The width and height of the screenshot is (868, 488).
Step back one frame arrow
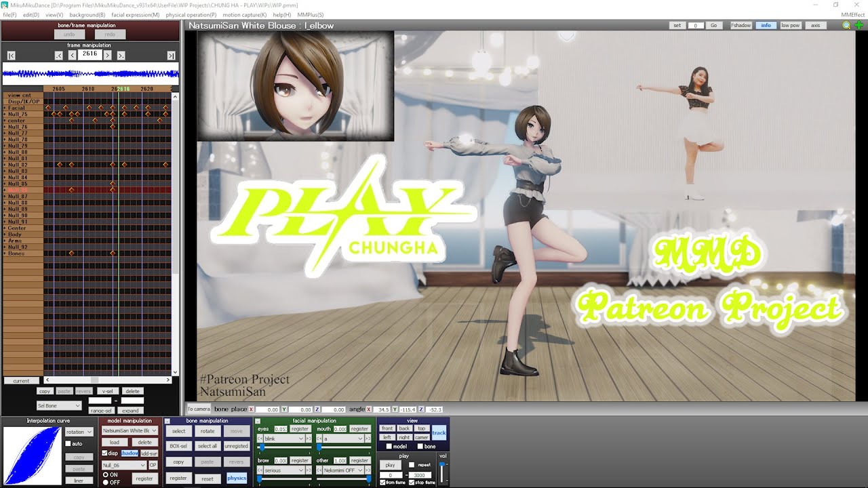[72, 56]
